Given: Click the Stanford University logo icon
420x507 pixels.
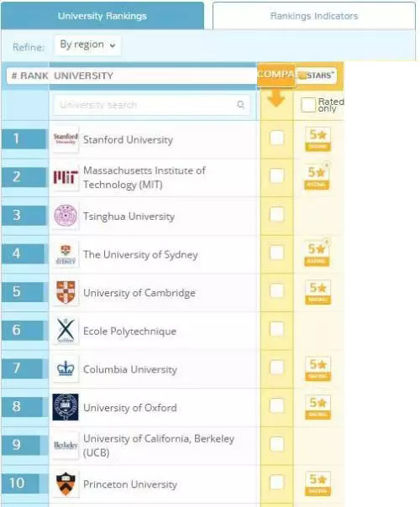Looking at the screenshot, I should pos(66,139).
